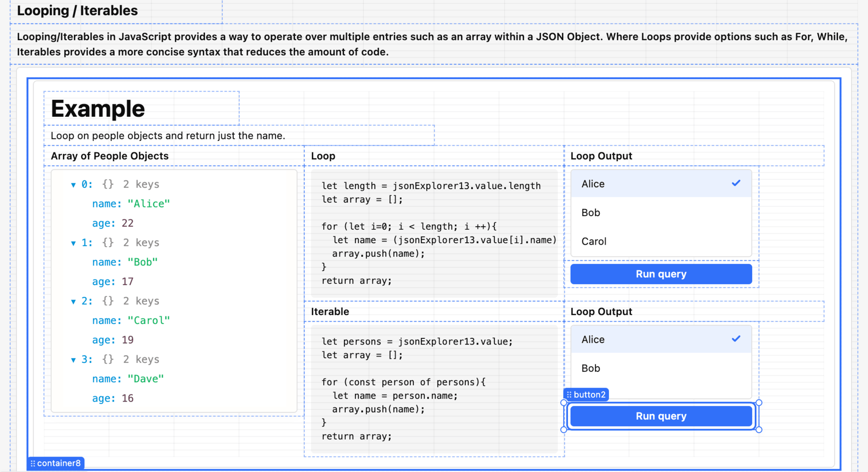Select Bob in the second Loop Output list
This screenshot has height=472, width=868.
pyautogui.click(x=661, y=368)
